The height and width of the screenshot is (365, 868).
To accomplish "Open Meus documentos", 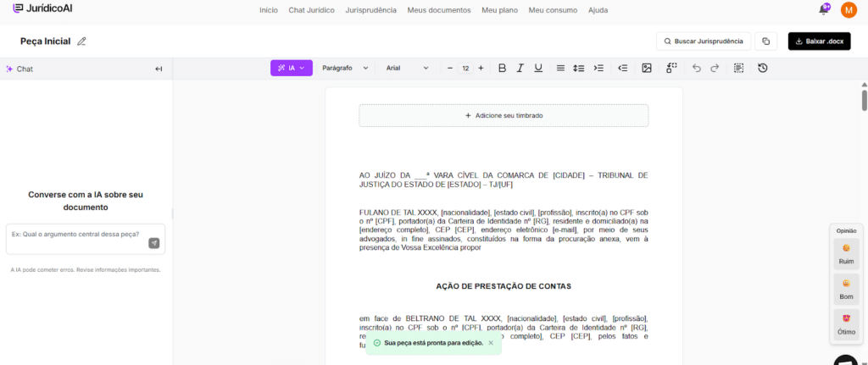I will click(x=439, y=10).
